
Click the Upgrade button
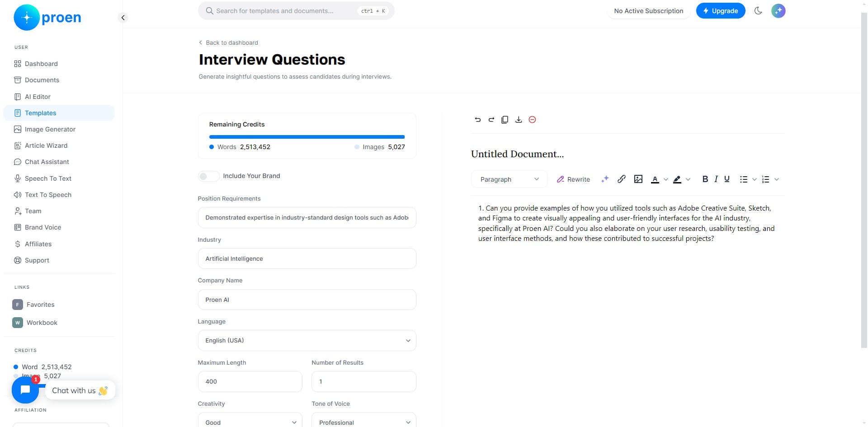point(721,11)
